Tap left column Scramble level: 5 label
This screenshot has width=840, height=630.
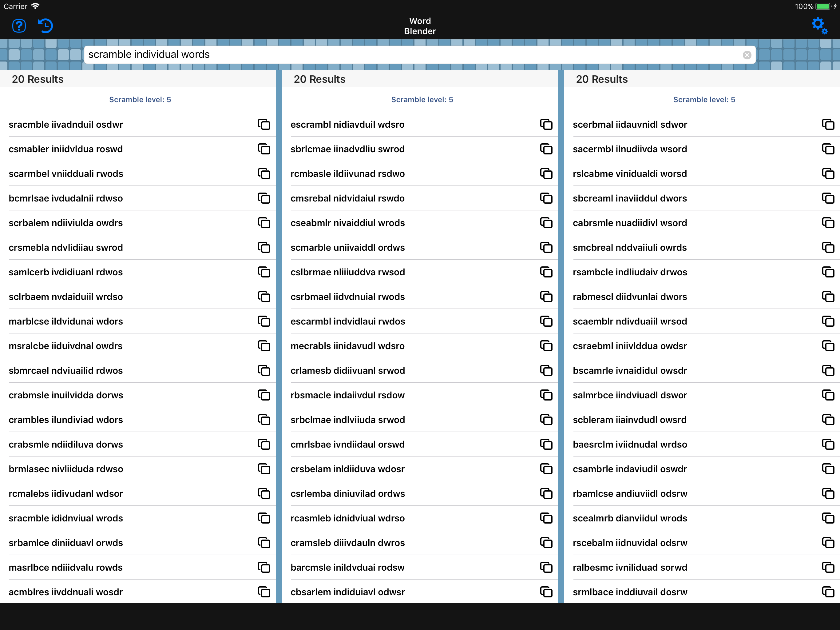coord(140,100)
